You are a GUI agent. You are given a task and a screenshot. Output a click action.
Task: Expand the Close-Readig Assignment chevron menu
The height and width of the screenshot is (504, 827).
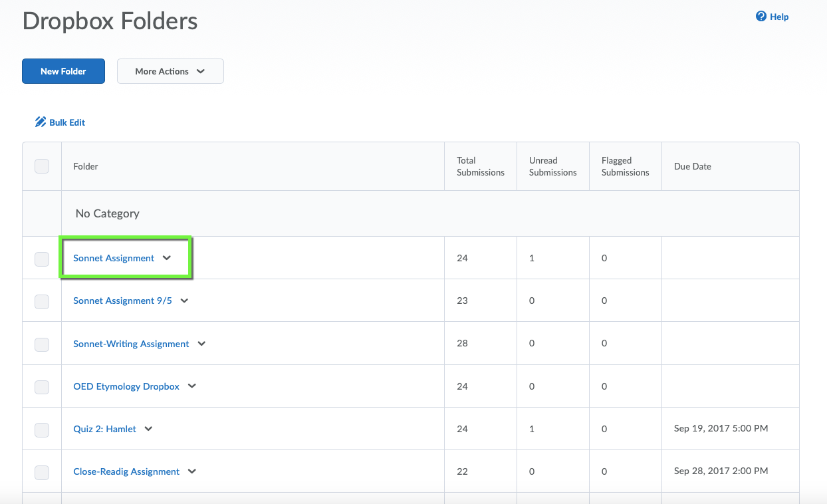point(192,471)
